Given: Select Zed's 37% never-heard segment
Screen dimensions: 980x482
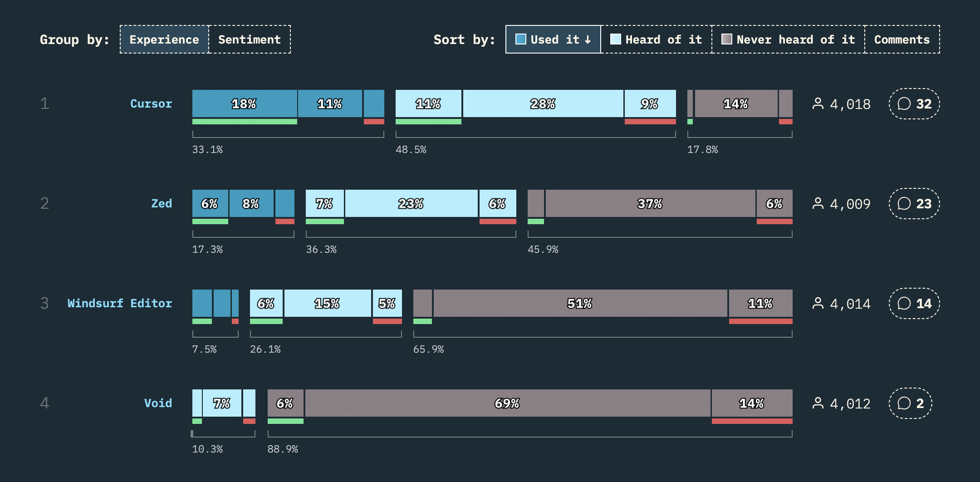Looking at the screenshot, I should [x=650, y=204].
